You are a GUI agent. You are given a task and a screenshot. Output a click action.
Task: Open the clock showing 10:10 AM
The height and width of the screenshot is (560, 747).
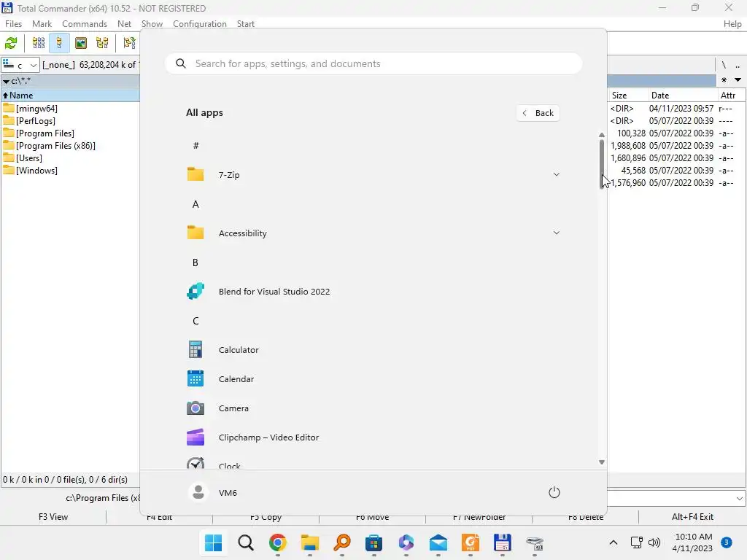pyautogui.click(x=694, y=542)
